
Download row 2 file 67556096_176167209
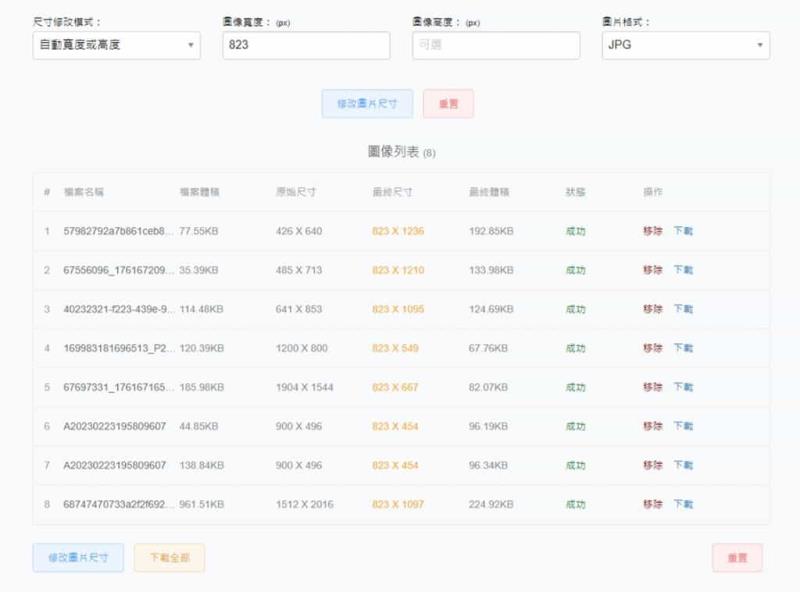click(683, 269)
